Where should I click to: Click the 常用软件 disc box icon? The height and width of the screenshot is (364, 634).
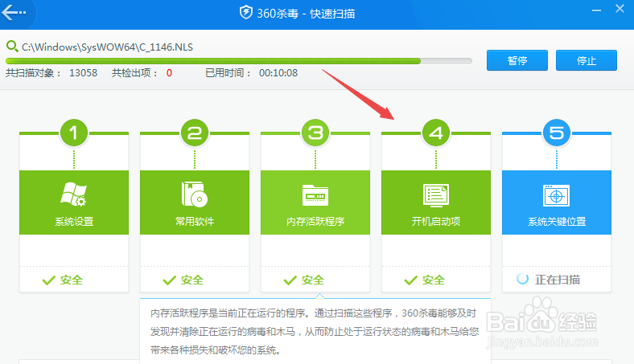195,194
